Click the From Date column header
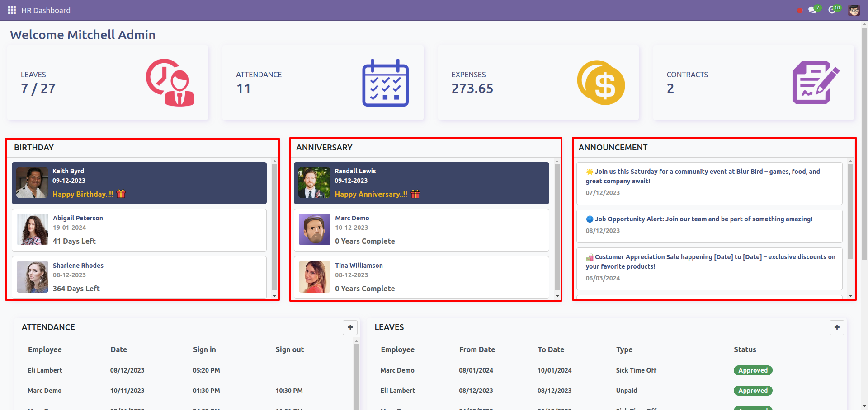868x410 pixels. point(477,349)
